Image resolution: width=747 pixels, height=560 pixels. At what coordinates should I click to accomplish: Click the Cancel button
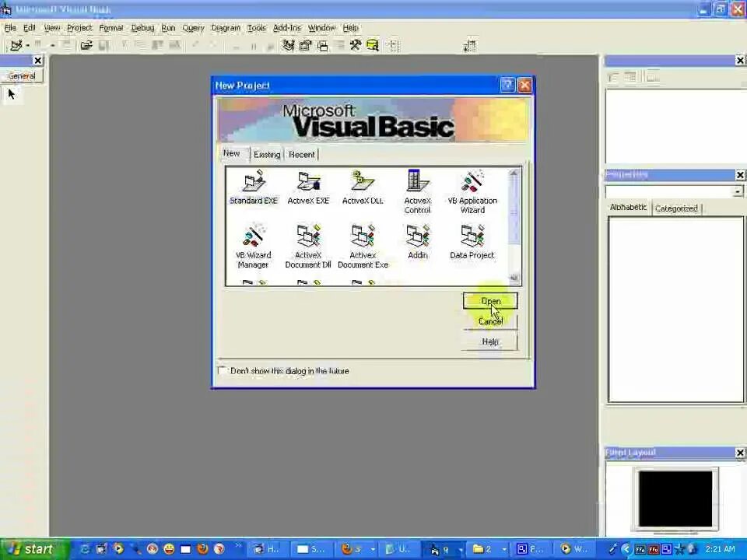coord(490,321)
